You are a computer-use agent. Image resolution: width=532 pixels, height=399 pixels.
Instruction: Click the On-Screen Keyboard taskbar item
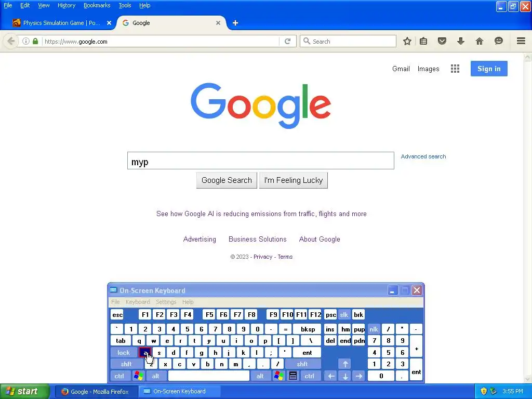(x=179, y=392)
